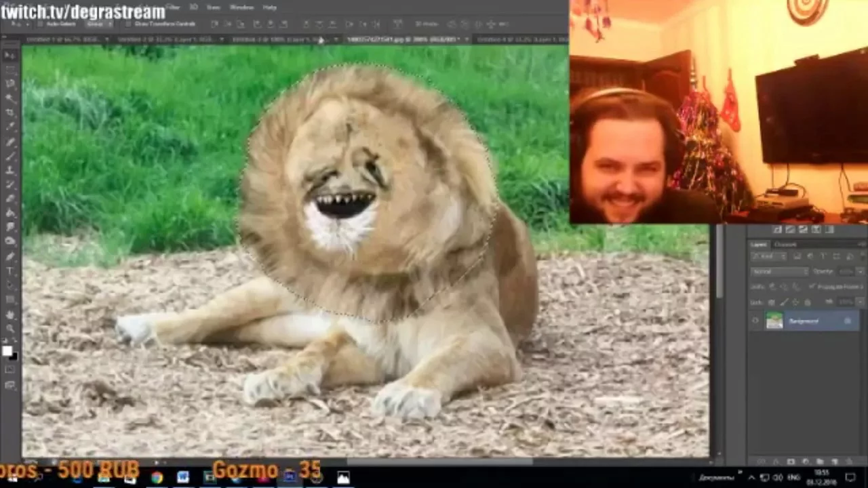The image size is (868, 488).
Task: Enable the Auto-Select checkbox
Action: point(40,24)
